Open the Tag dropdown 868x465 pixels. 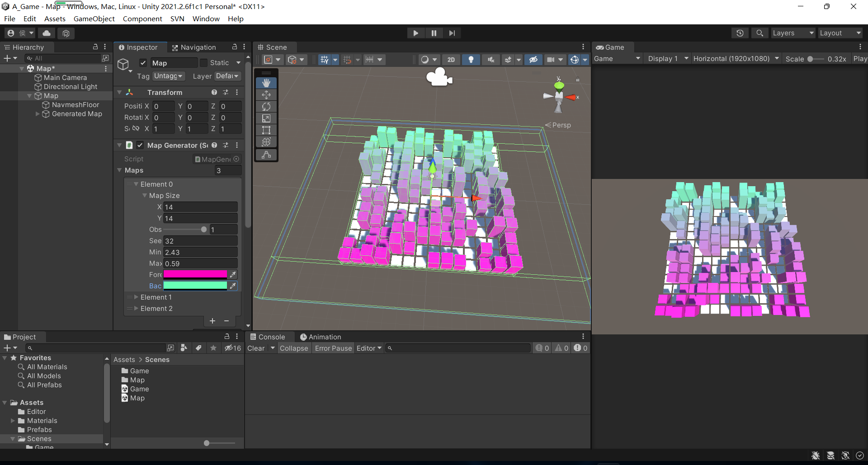pos(168,76)
